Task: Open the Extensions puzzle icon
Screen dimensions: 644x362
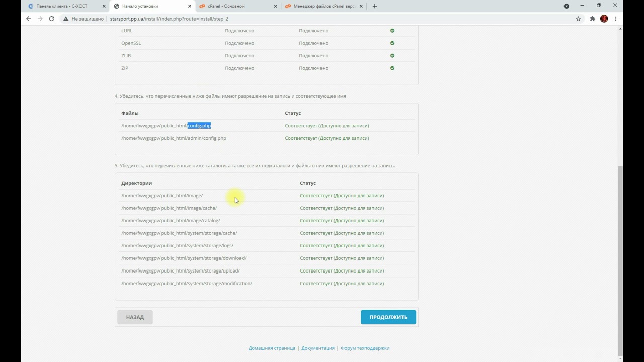Action: [x=592, y=19]
